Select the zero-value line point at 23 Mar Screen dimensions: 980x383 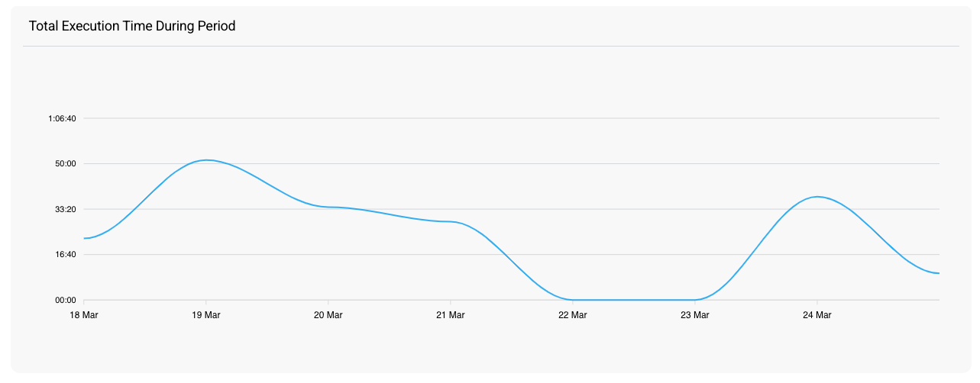click(695, 300)
